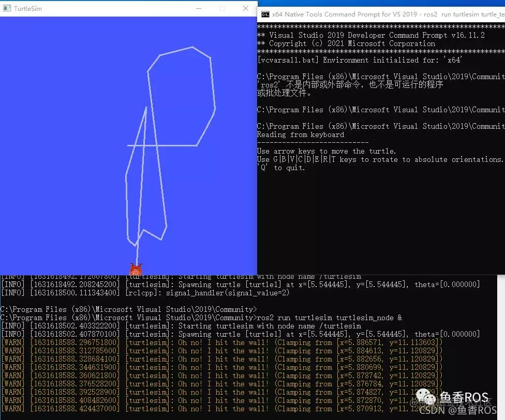Click the WARN line with x=5.876784
Image resolution: width=505 pixels, height=420 pixels.
coord(221,384)
